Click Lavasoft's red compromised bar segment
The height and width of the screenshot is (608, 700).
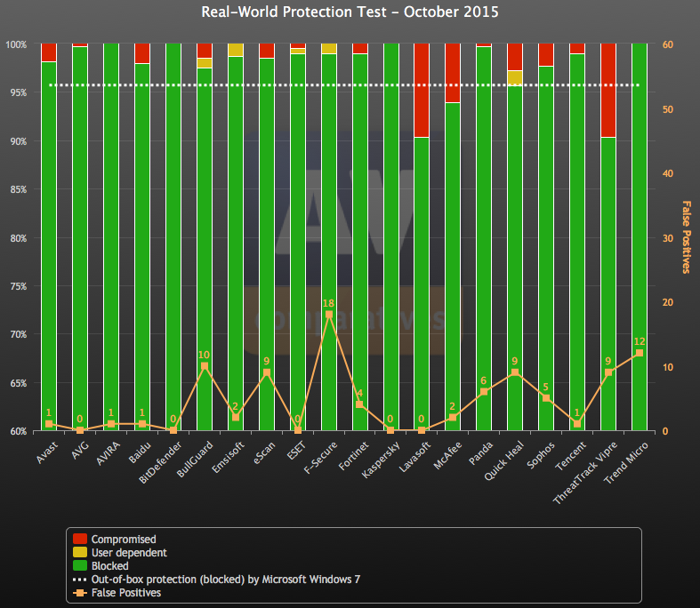tap(422, 89)
